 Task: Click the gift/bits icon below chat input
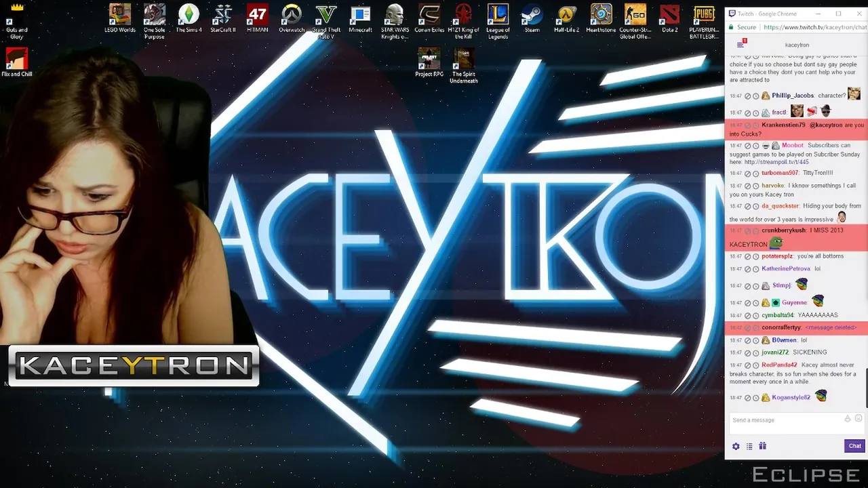pyautogui.click(x=762, y=446)
